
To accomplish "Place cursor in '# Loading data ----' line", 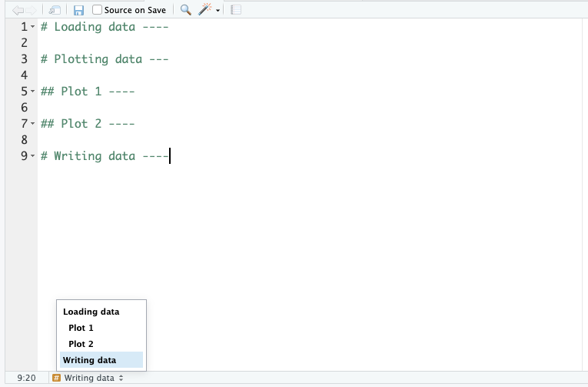I will click(105, 27).
